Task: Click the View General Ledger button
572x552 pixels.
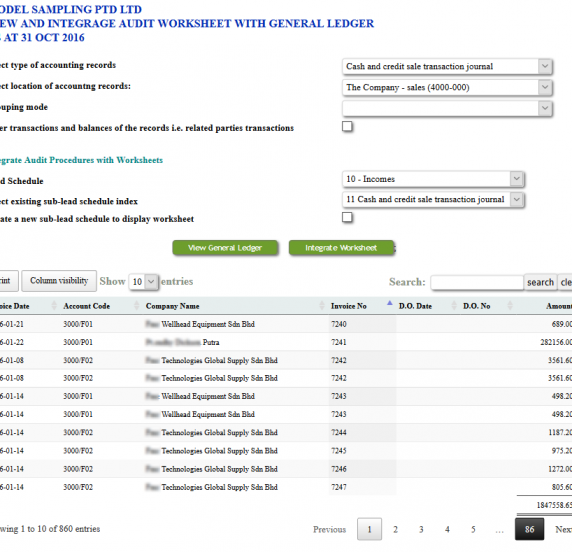Action: (225, 248)
